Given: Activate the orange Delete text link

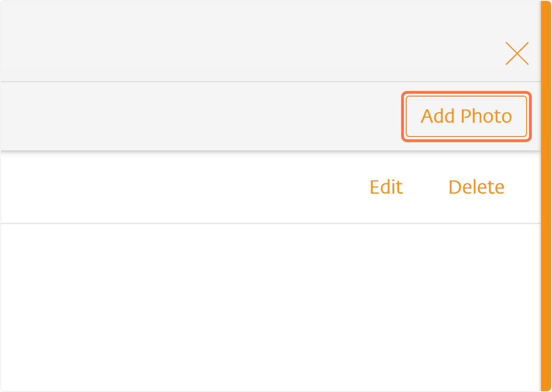Looking at the screenshot, I should tap(476, 187).
